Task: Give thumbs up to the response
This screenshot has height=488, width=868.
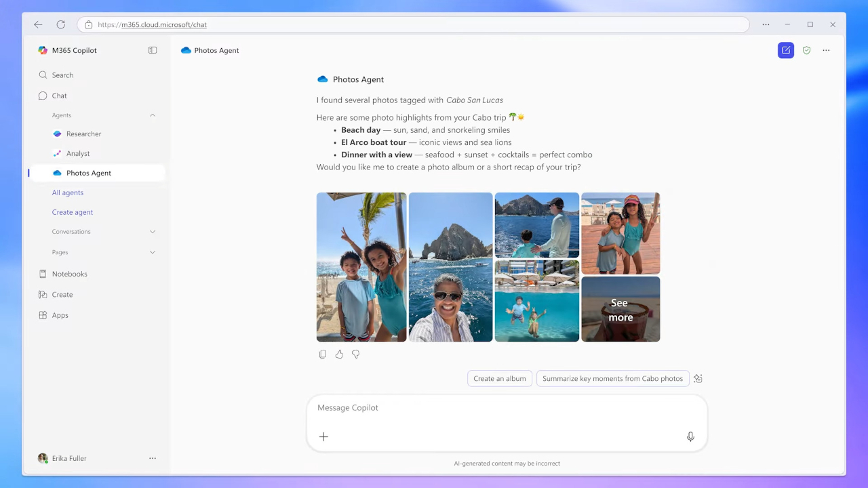Action: [x=339, y=354]
